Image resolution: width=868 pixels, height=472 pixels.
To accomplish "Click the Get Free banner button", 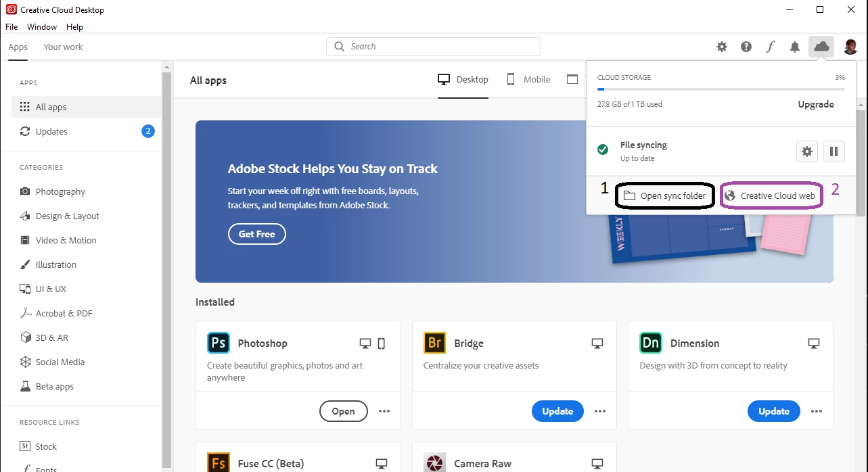I will click(257, 234).
